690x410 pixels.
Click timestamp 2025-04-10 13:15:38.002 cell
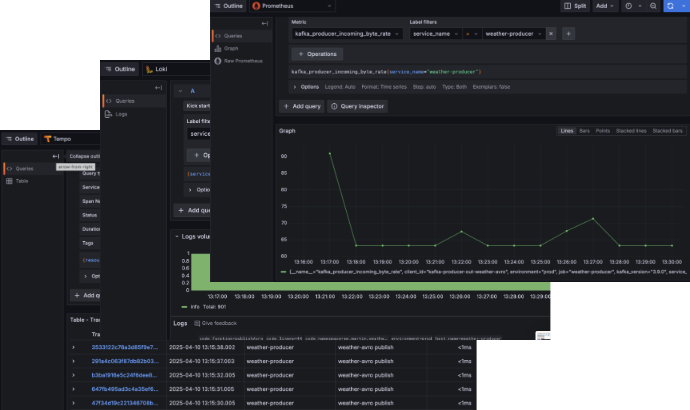[x=202, y=348]
